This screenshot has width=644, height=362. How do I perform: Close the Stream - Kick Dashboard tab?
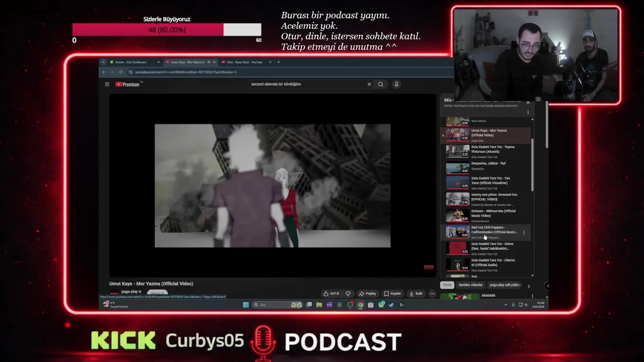[x=158, y=62]
